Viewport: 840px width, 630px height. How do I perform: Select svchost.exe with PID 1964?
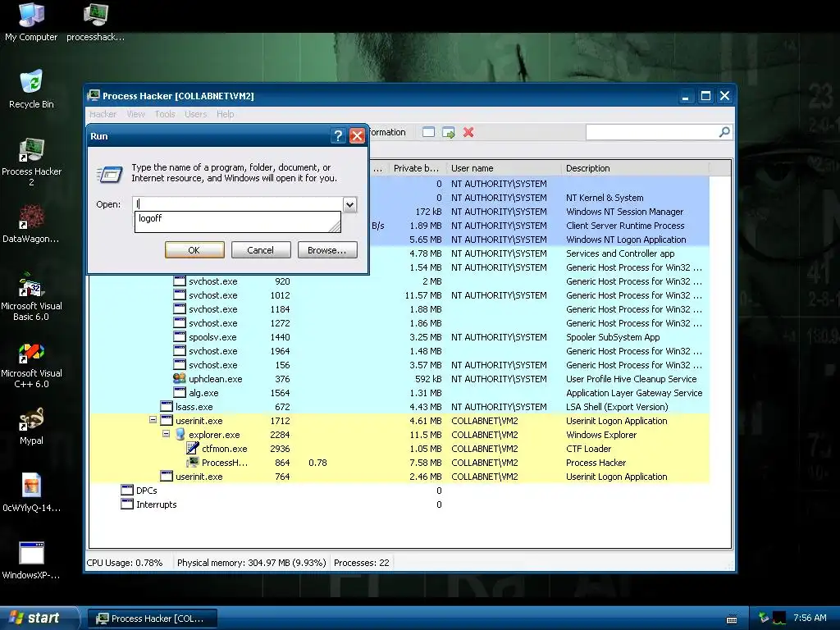click(x=399, y=351)
